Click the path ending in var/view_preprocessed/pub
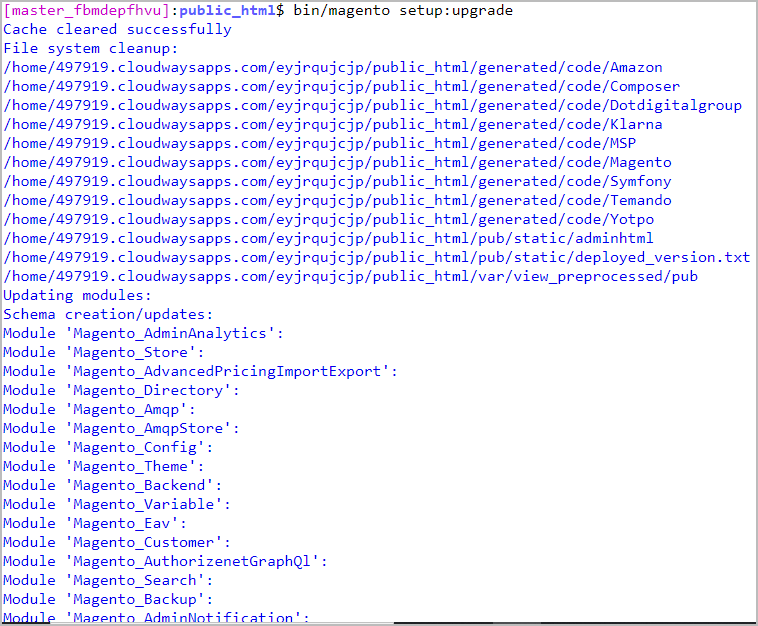This screenshot has height=626, width=758. pyautogui.click(x=350, y=276)
